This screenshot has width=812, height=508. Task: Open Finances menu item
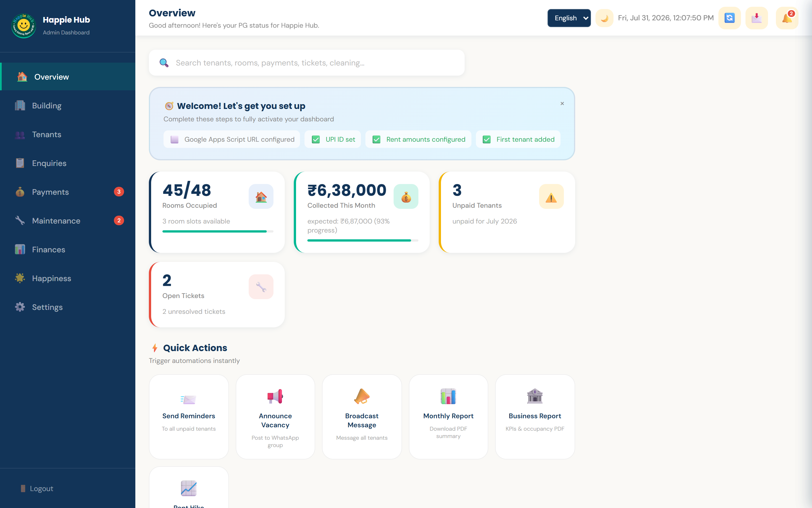point(68,249)
